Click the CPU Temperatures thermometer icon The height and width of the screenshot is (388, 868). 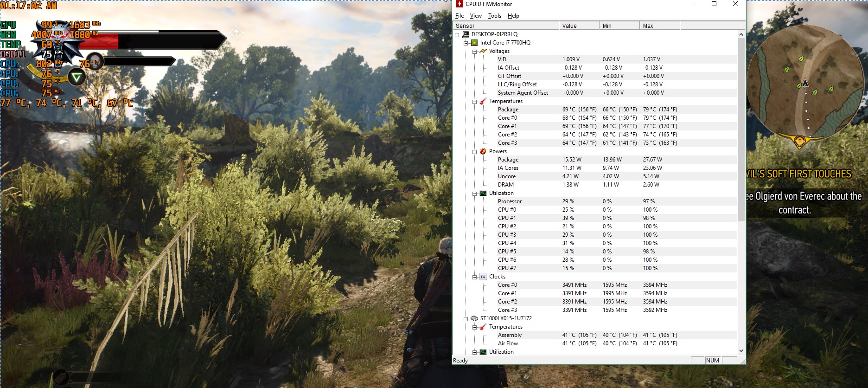coord(483,101)
